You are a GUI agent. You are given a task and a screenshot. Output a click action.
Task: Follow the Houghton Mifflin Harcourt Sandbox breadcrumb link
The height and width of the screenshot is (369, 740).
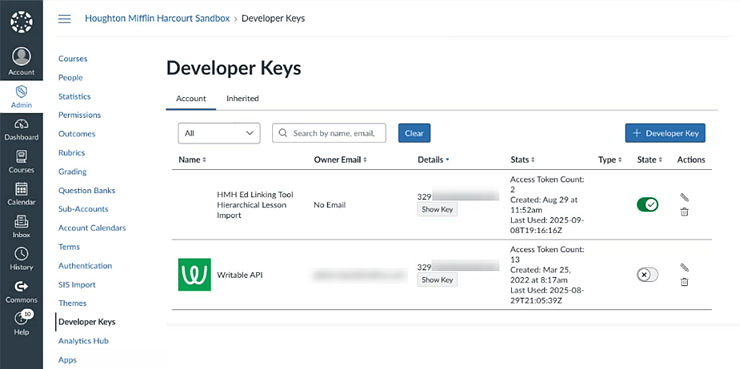tap(157, 18)
